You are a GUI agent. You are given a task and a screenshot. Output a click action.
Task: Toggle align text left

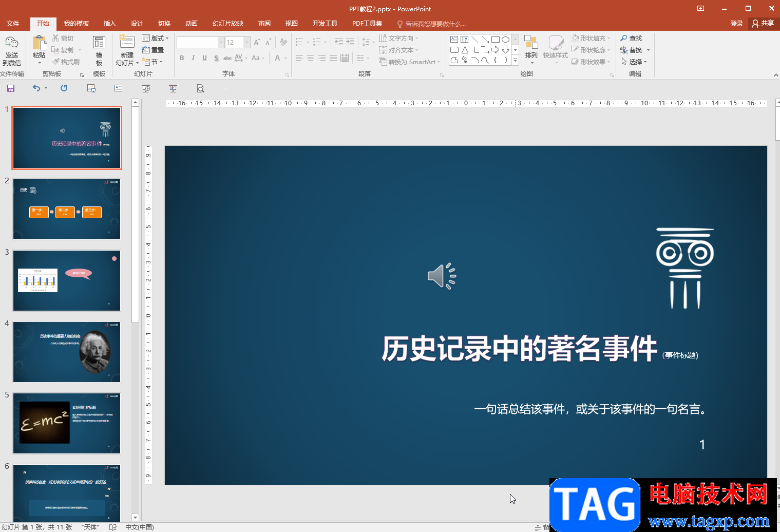(x=299, y=58)
